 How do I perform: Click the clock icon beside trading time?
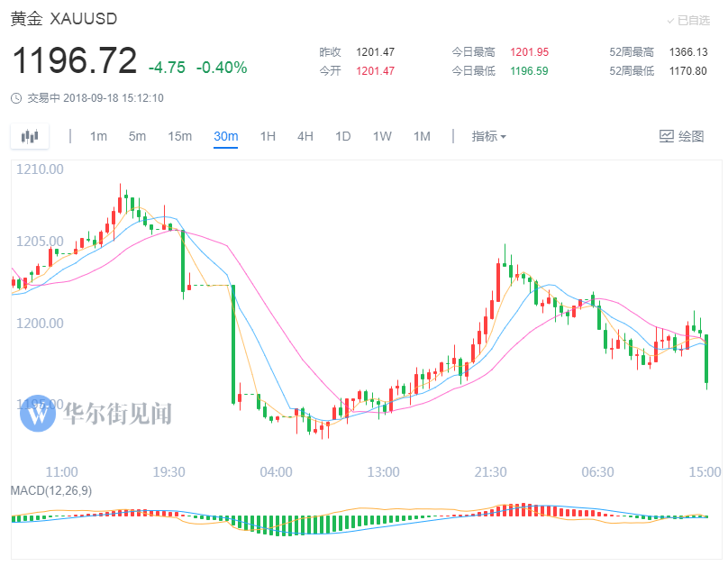coord(16,98)
